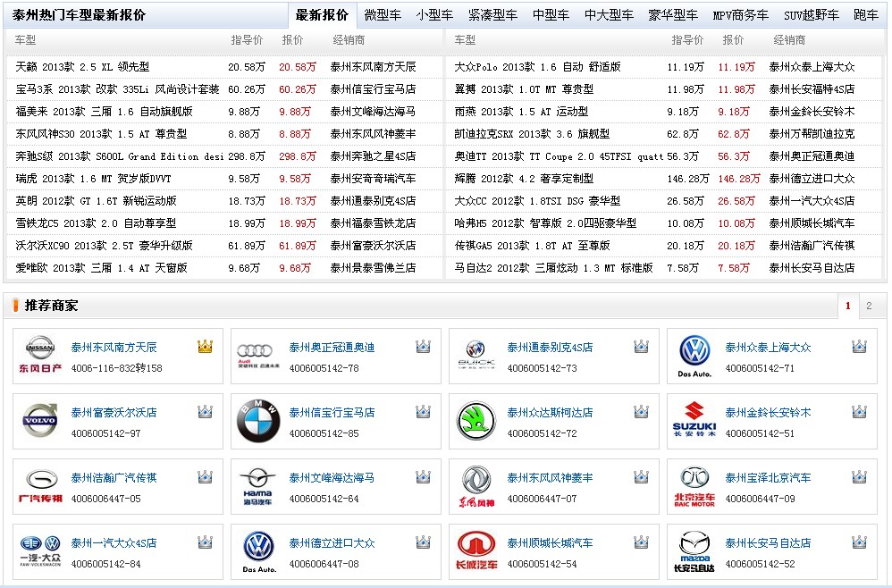Open the 泰州安奇奇瑞汽车 dealer link
Screen dimensions: 892x588
(x=373, y=179)
